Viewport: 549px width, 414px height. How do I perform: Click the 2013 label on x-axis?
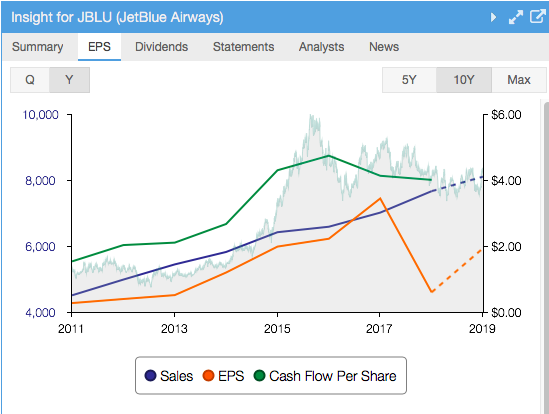174,329
